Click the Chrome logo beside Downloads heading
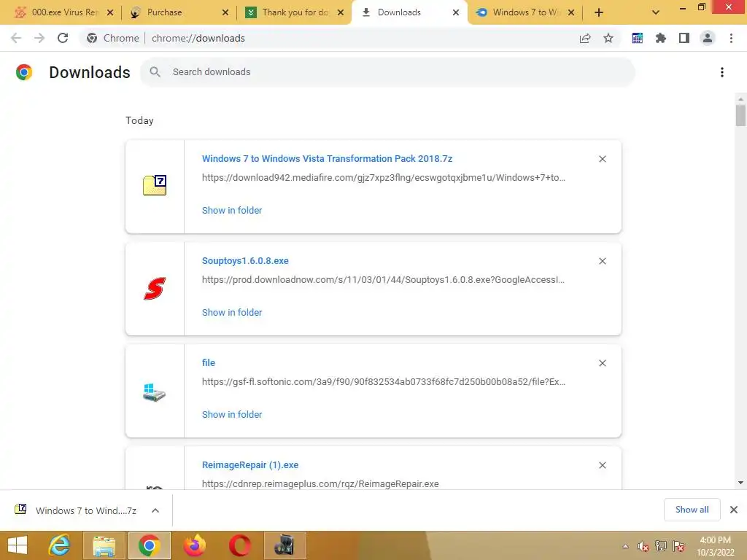The image size is (747, 560). [x=24, y=72]
